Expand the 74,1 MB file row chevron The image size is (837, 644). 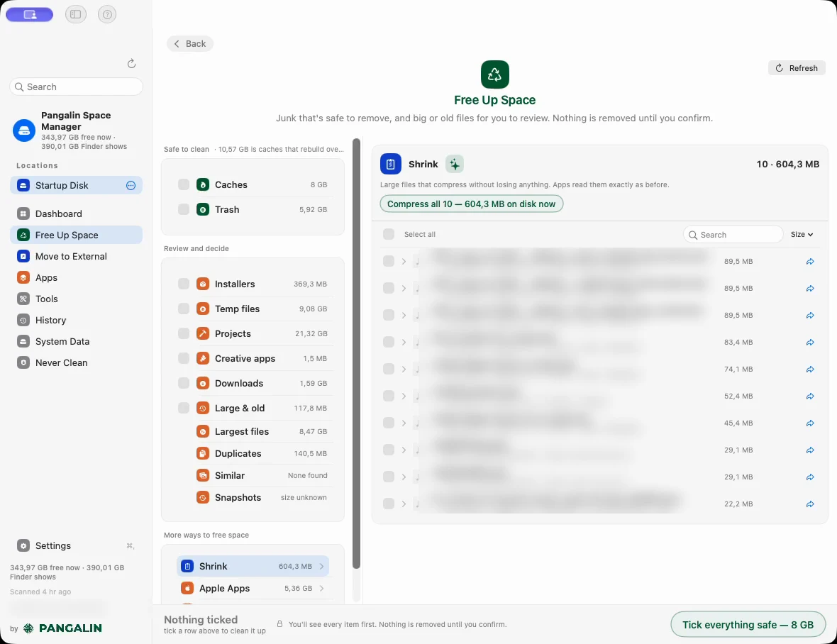point(404,370)
